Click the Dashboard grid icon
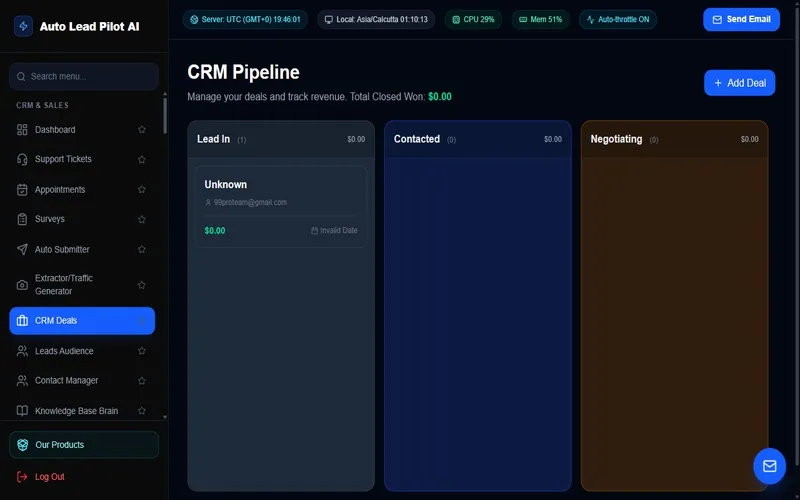The image size is (800, 500). tap(22, 130)
